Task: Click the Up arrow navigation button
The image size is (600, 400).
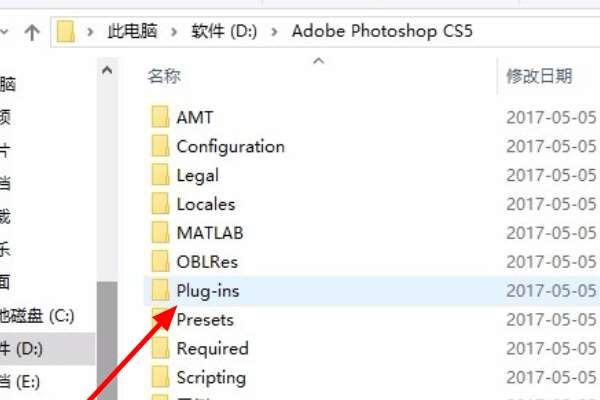Action: click(x=32, y=32)
